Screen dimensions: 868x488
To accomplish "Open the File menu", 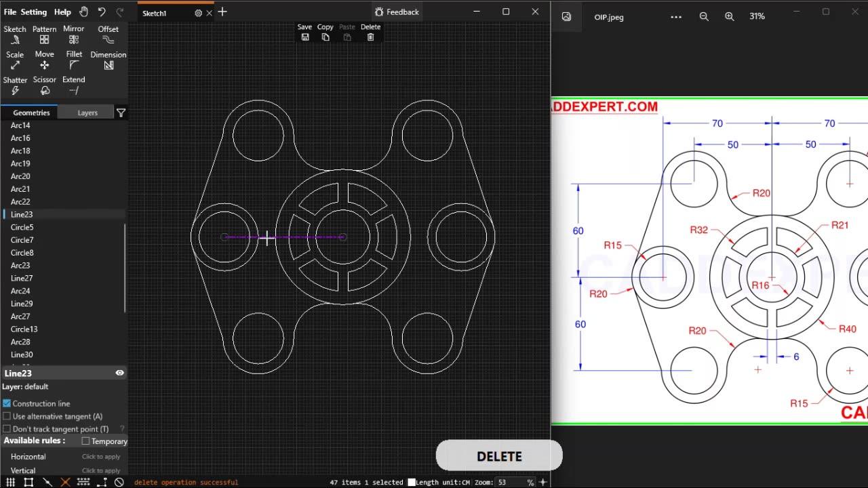I will point(9,12).
